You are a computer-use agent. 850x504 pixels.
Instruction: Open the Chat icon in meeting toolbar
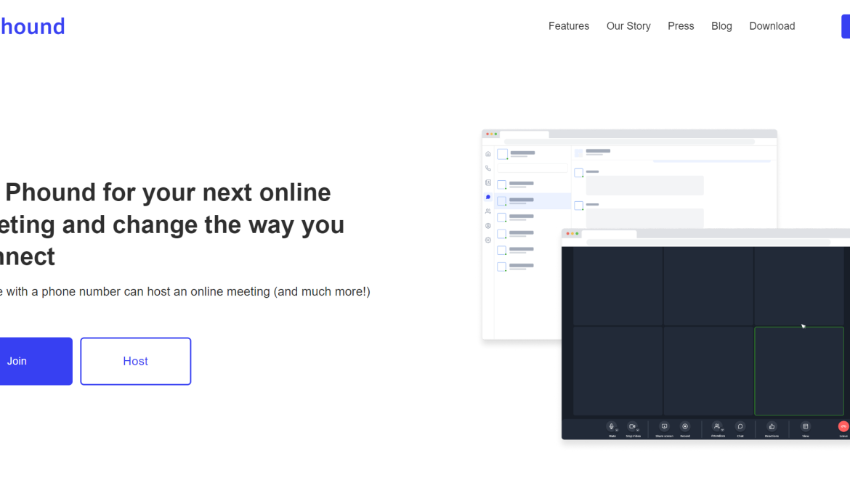[740, 426]
